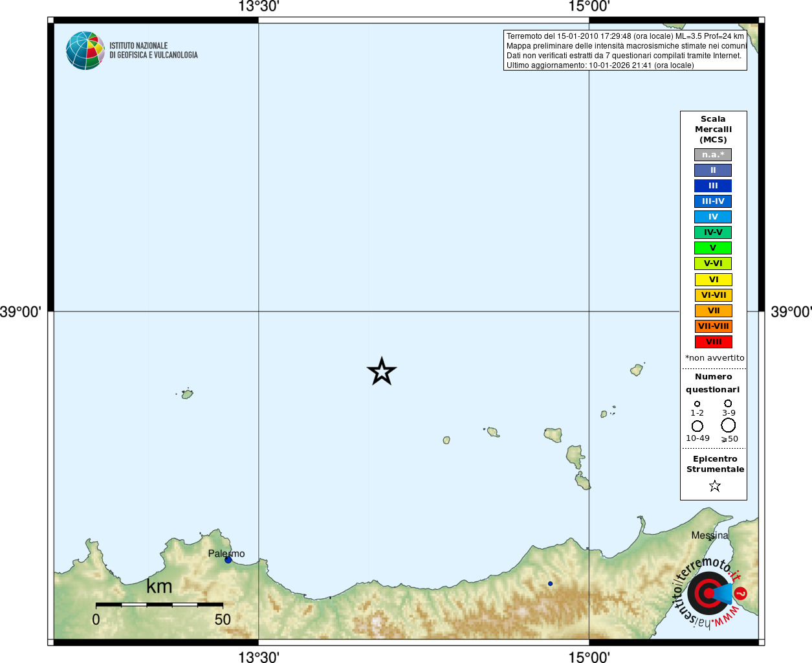This screenshot has height=663, width=812.
Task: Click the 3-9 questionnaires circle symbol
Action: (728, 403)
